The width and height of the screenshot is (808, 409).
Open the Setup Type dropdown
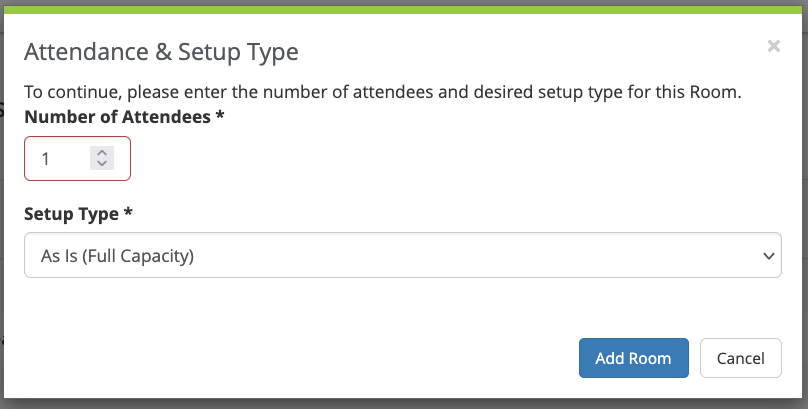click(x=402, y=256)
